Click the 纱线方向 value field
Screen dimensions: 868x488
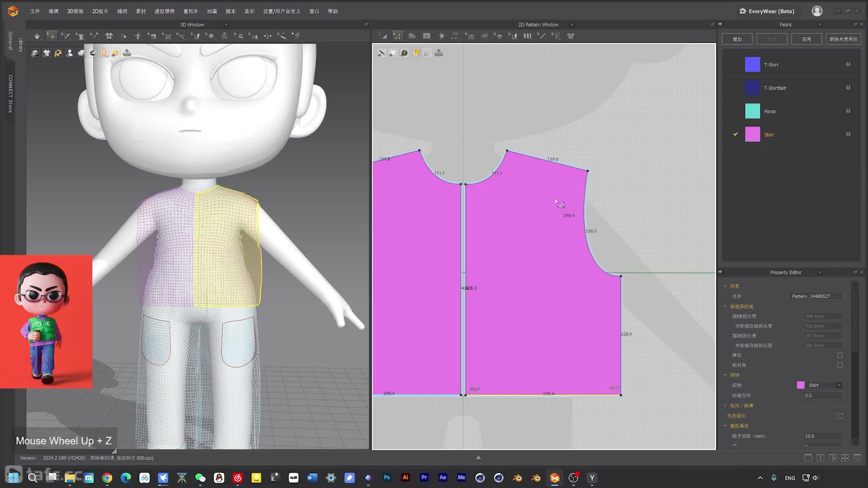click(823, 396)
